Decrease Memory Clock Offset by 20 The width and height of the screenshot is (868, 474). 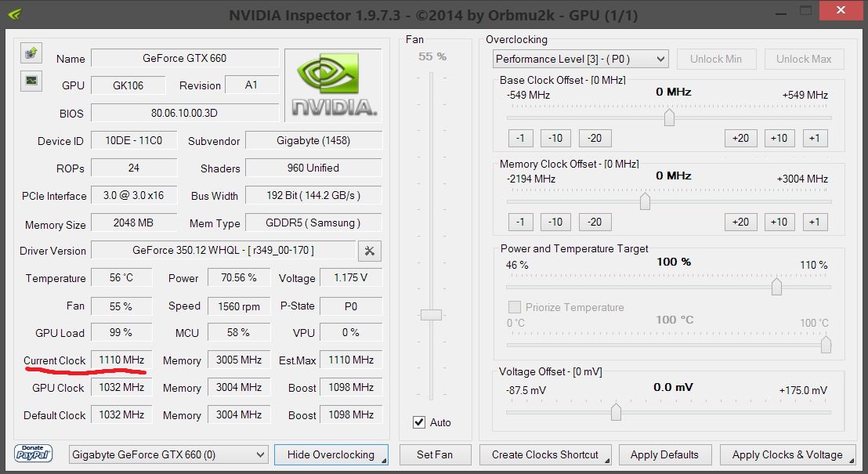[595, 222]
